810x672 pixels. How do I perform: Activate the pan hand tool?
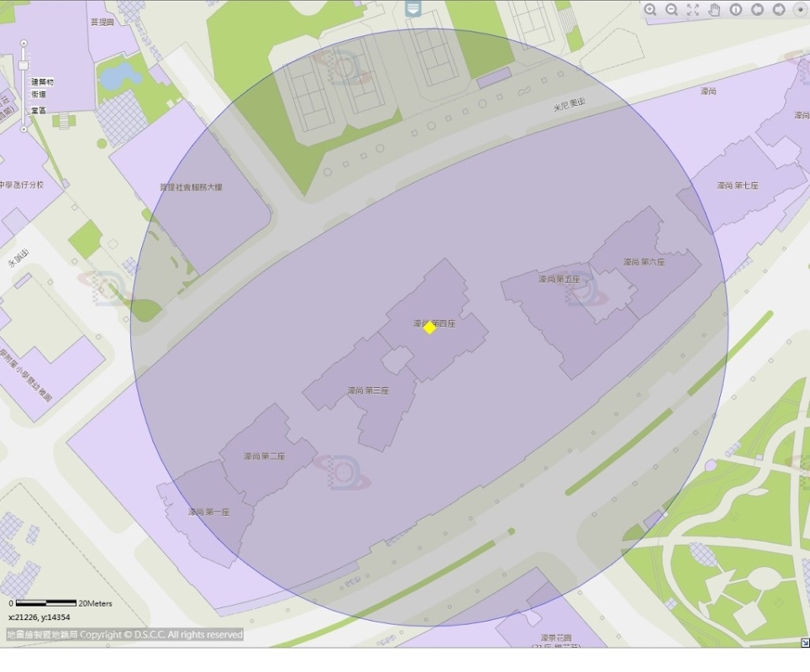pos(714,9)
